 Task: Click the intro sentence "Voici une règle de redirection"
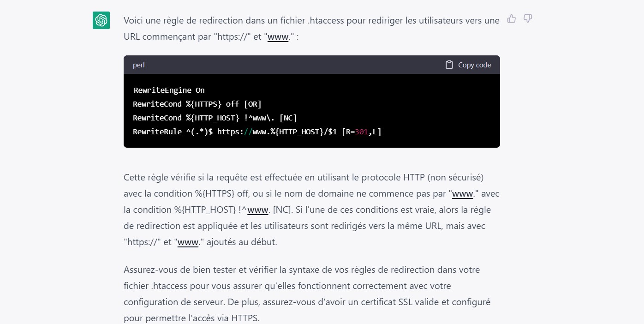click(311, 29)
